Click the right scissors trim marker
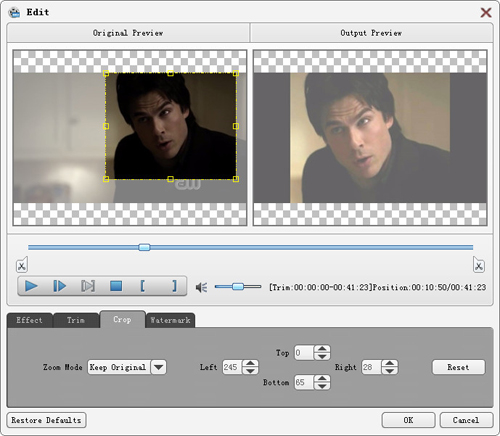Screen dimensions: 500x436 coord(479,265)
